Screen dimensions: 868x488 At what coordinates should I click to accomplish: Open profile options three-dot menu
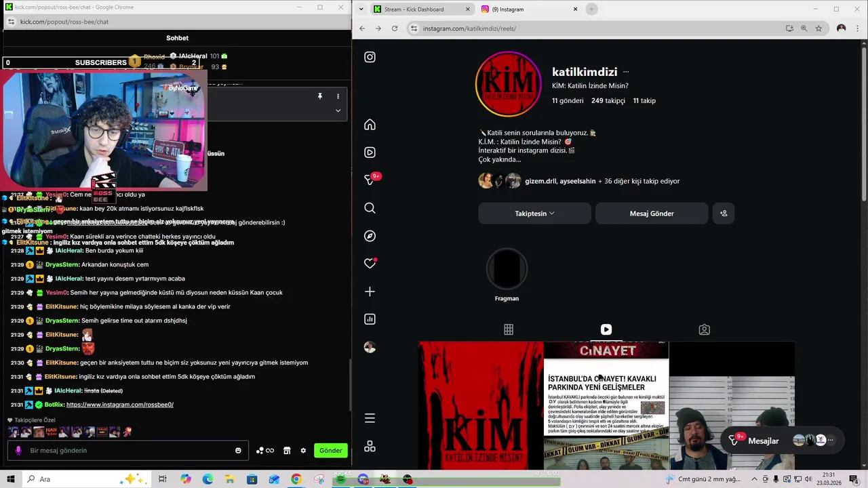pos(626,72)
